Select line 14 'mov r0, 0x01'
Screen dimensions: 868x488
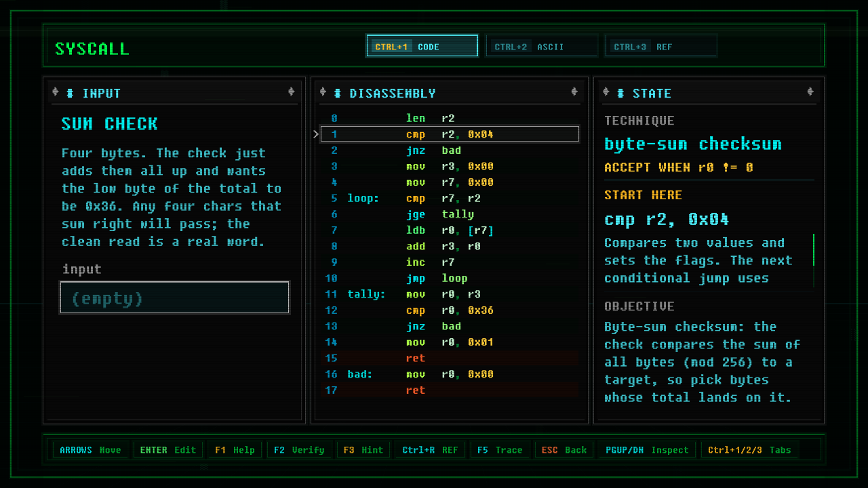coord(450,342)
